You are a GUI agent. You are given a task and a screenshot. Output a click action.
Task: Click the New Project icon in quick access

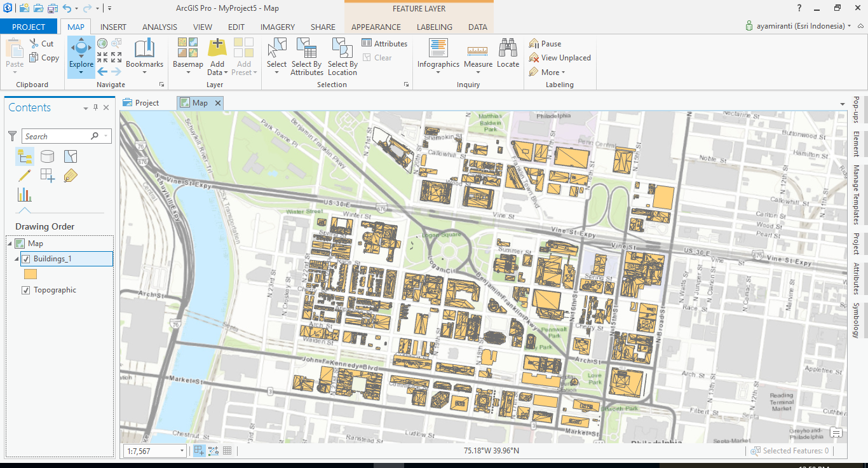[x=24, y=8]
